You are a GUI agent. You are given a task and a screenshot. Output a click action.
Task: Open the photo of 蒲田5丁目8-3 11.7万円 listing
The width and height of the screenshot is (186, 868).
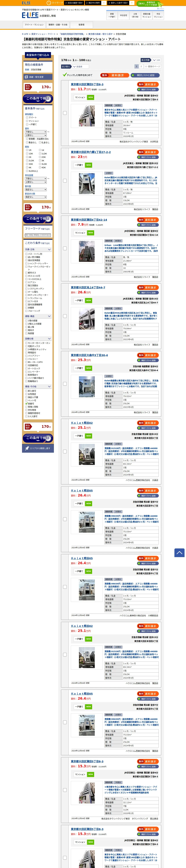[x=87, y=116]
